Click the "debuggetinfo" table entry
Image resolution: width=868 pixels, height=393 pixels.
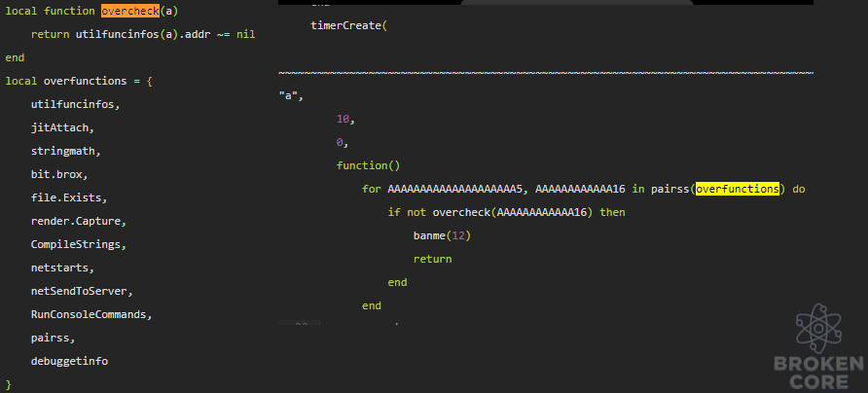(x=69, y=362)
